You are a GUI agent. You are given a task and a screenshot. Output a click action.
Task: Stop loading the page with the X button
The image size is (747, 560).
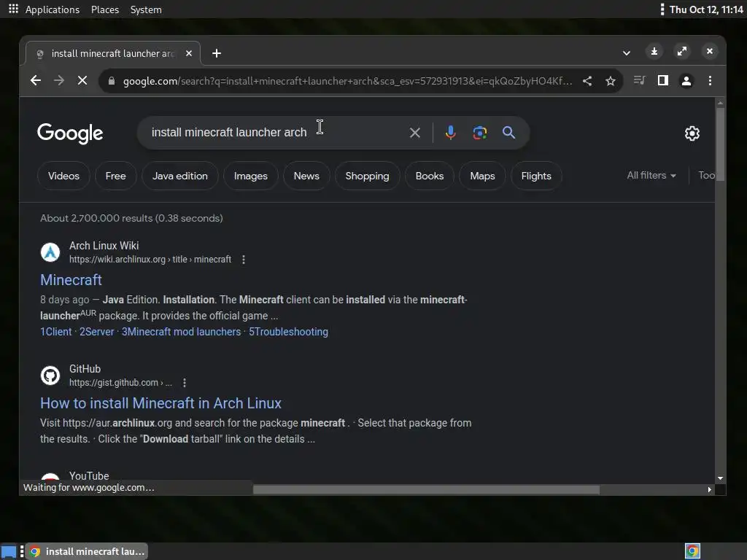point(82,80)
